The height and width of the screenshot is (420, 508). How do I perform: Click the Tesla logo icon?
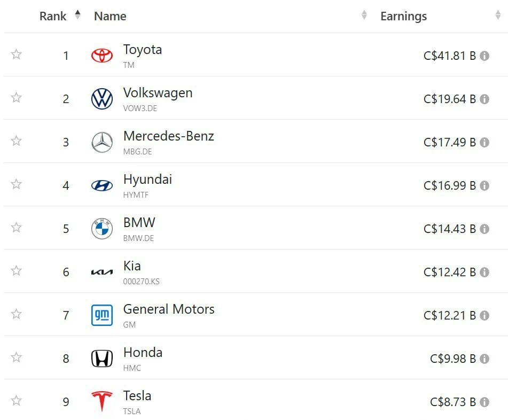point(101,401)
